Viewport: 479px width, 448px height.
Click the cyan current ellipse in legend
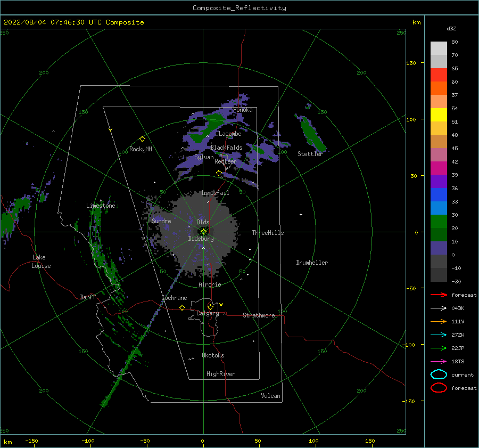pos(439,374)
